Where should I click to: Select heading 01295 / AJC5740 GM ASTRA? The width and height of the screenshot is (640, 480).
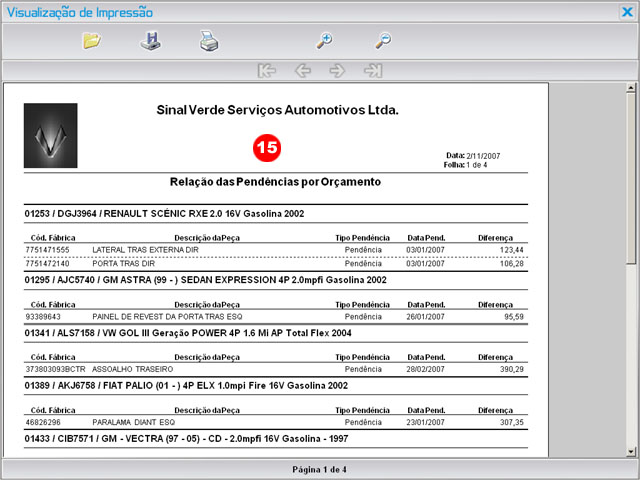point(206,280)
